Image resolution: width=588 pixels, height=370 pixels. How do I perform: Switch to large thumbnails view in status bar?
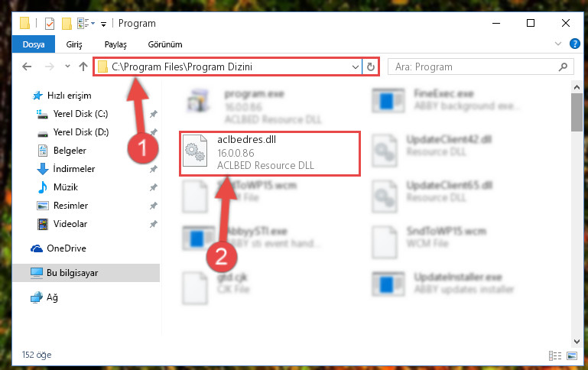click(x=572, y=355)
